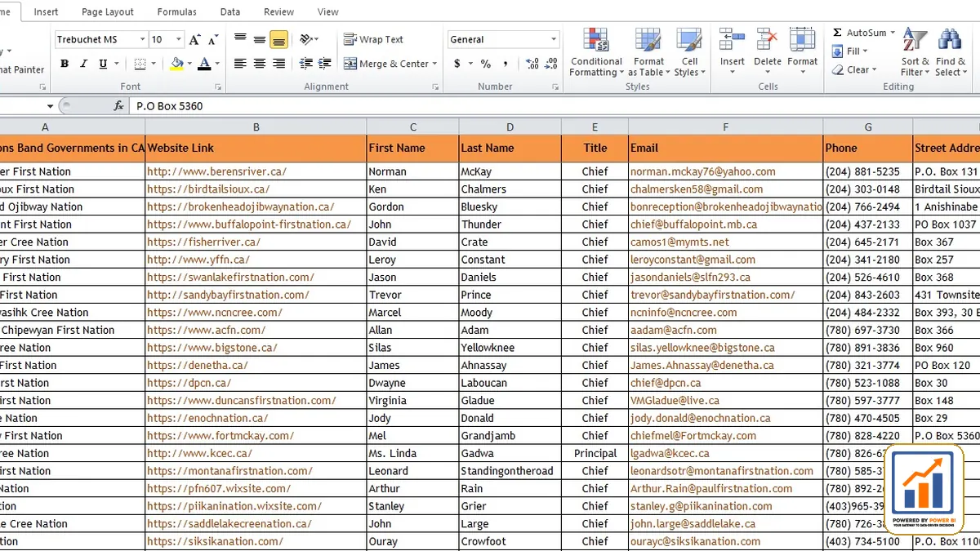Open Fill options
This screenshot has width=980, height=551.
pyautogui.click(x=849, y=51)
